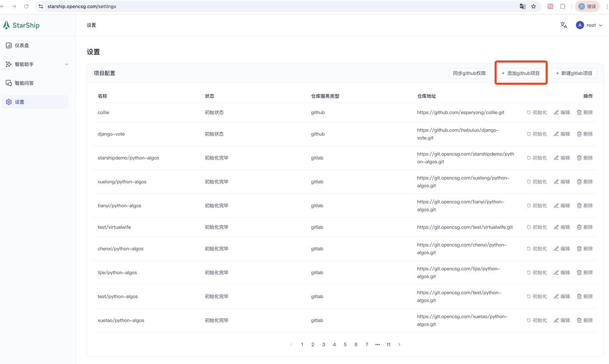
Task: Open the language switcher icon near root
Action: 563,25
